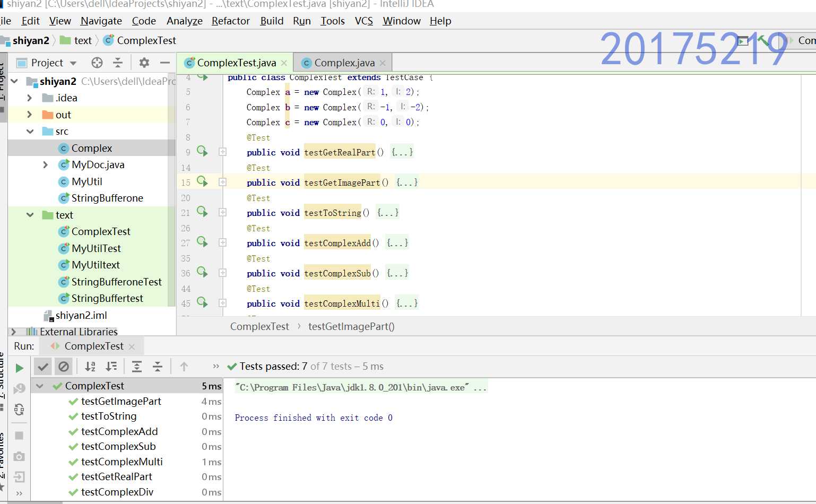Sort test results alphabetically
The width and height of the screenshot is (816, 504).
pos(90,366)
